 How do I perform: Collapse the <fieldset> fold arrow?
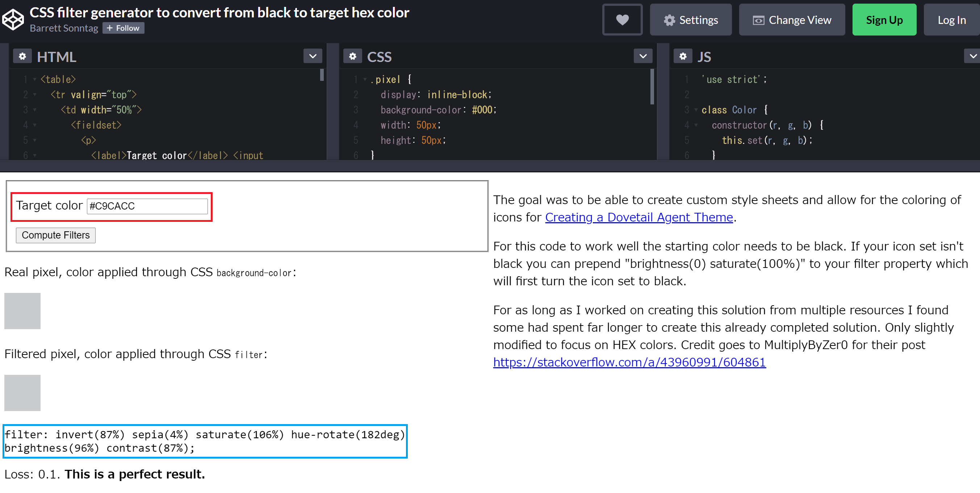[35, 125]
